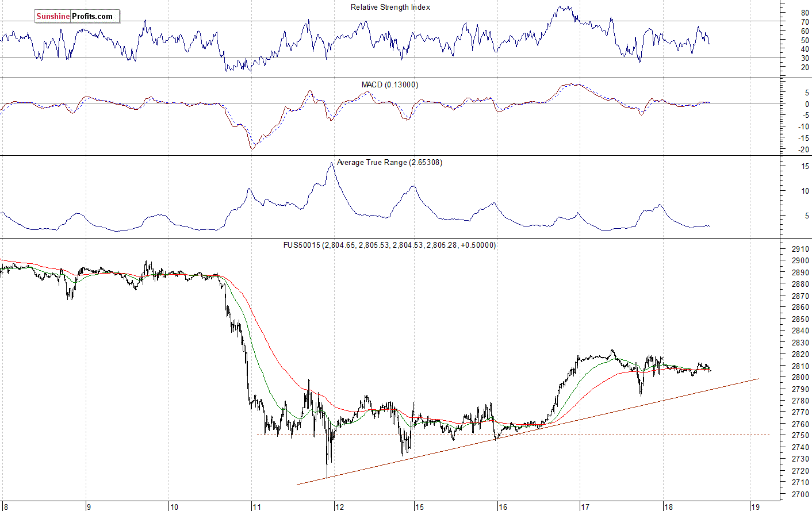
Task: Click the 2890 price axis label
Action: pos(800,272)
